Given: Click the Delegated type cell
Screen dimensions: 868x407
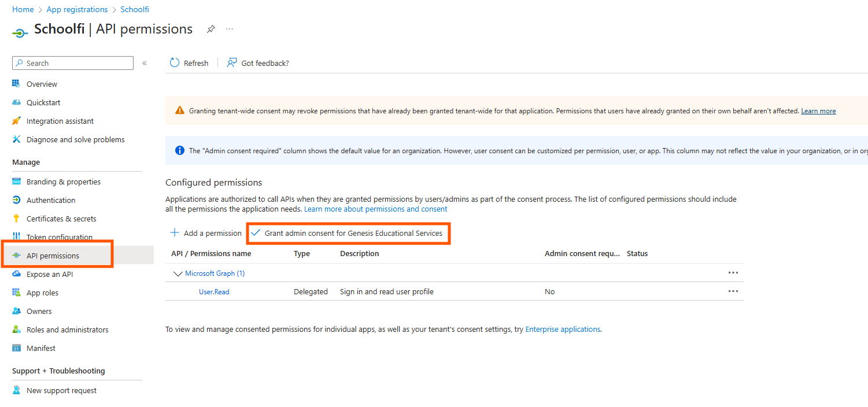Looking at the screenshot, I should (x=311, y=292).
